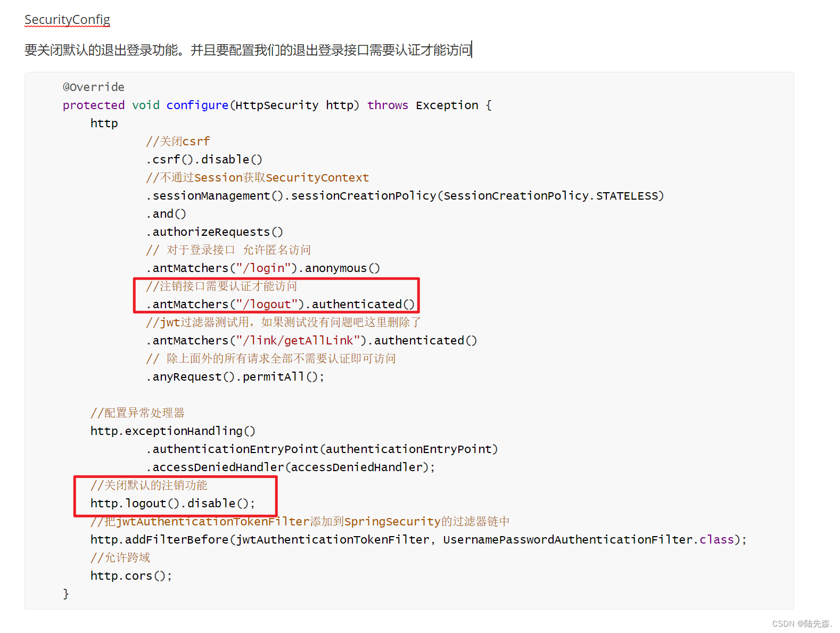The width and height of the screenshot is (840, 633).
Task: Click the SecurityConfig heading text
Action: tap(67, 20)
